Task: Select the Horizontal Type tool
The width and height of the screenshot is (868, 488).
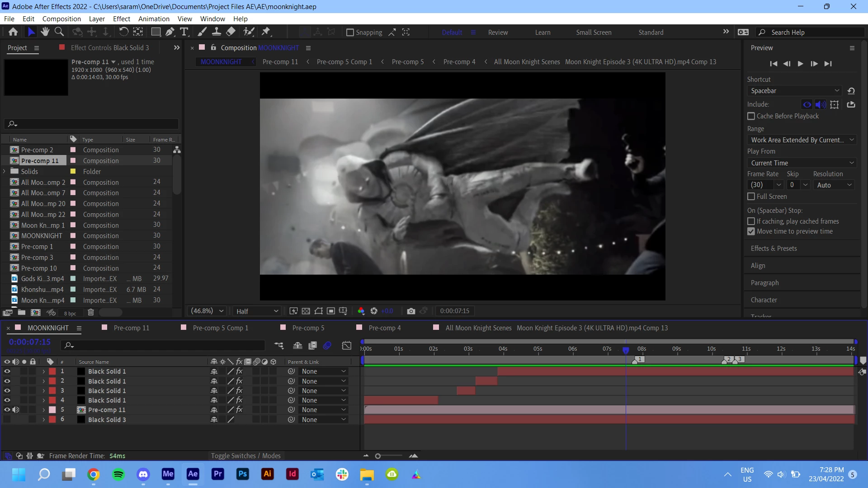Action: tap(184, 32)
